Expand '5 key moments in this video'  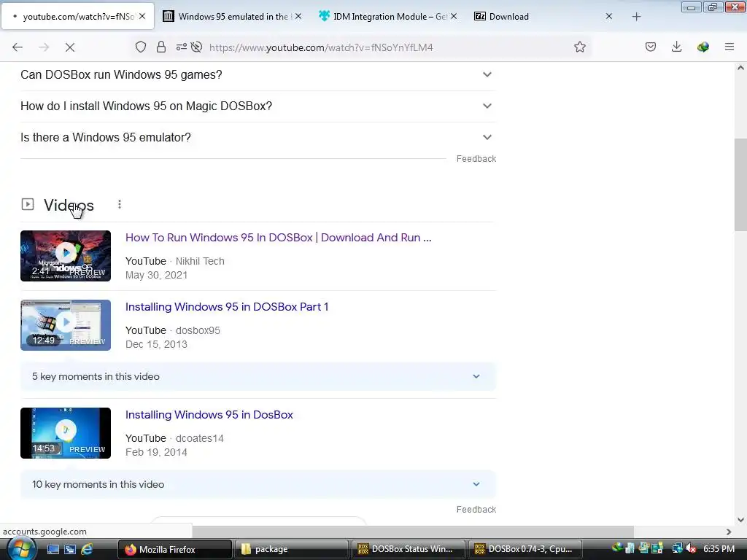[x=258, y=377]
